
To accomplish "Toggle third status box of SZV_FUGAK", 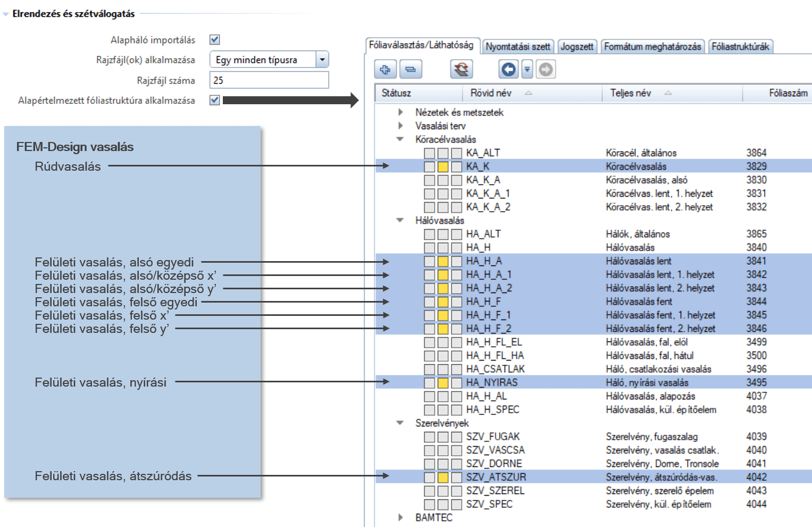I will (x=456, y=437).
